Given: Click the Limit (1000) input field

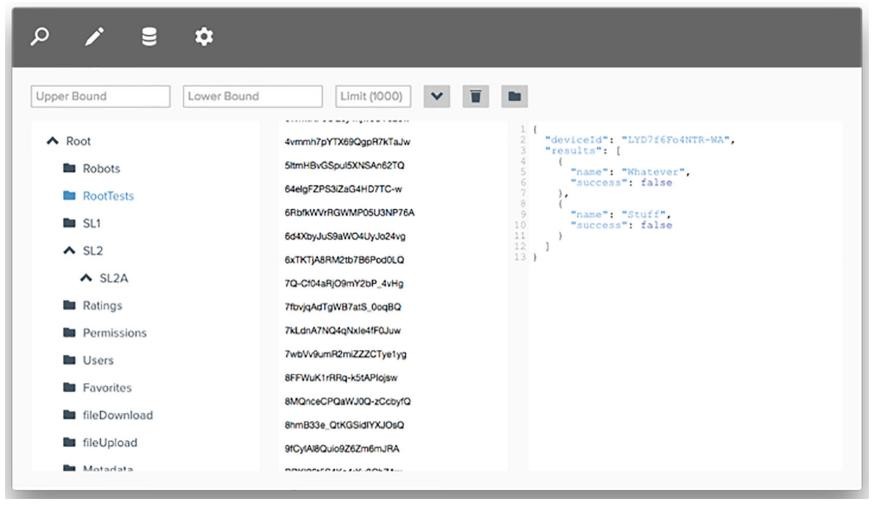Looking at the screenshot, I should click(x=373, y=96).
